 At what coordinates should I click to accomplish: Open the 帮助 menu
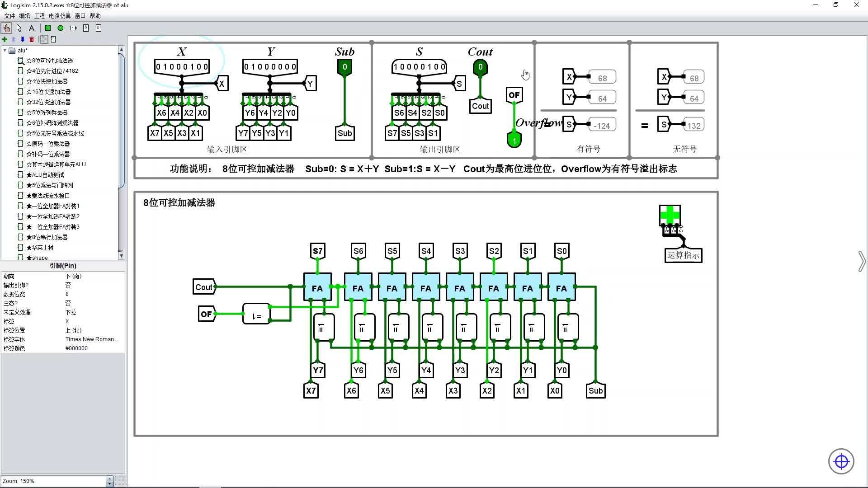point(95,16)
